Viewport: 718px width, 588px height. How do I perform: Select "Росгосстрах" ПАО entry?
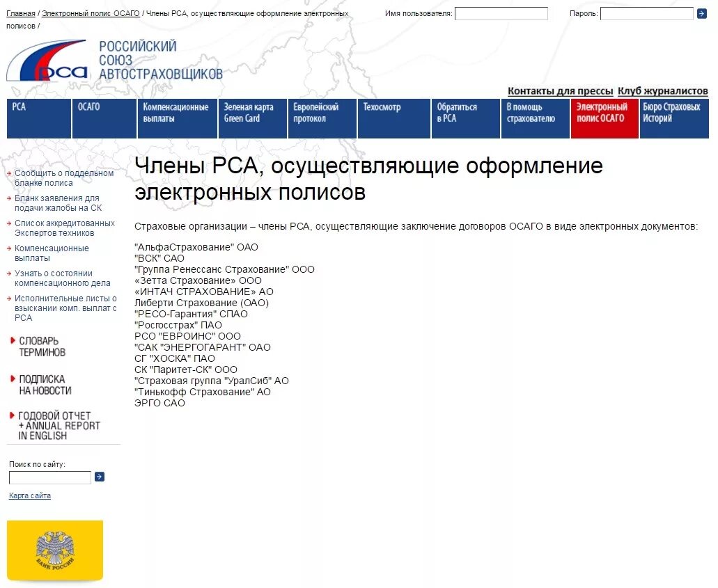(x=178, y=326)
